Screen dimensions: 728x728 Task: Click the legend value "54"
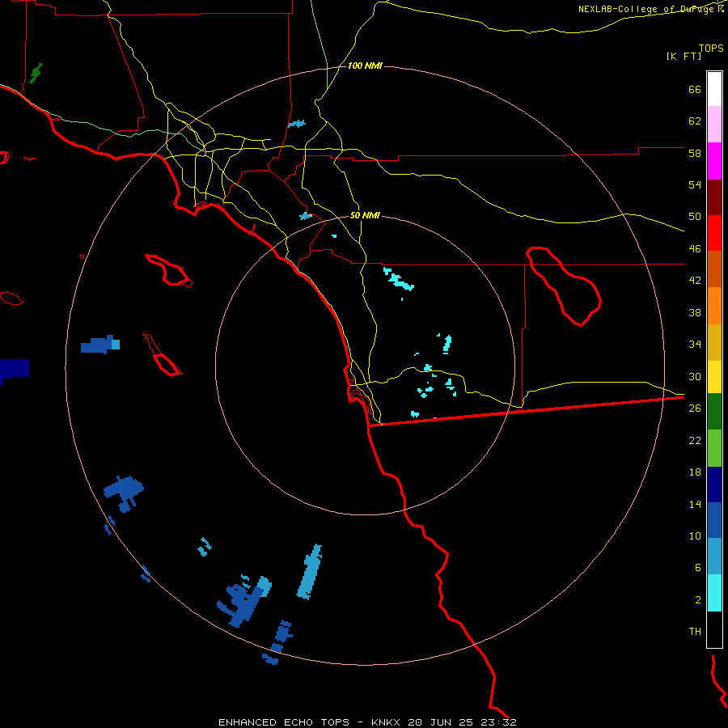pyautogui.click(x=695, y=184)
